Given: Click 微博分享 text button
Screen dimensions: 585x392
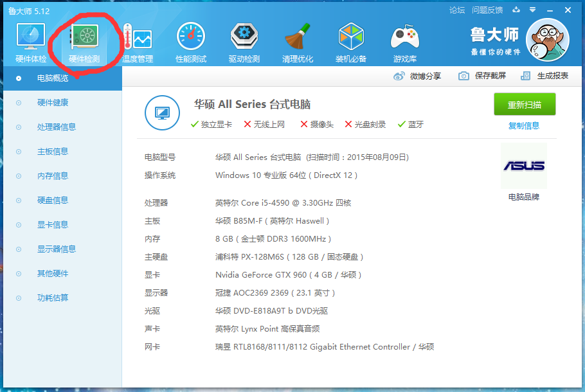Looking at the screenshot, I should (x=426, y=76).
